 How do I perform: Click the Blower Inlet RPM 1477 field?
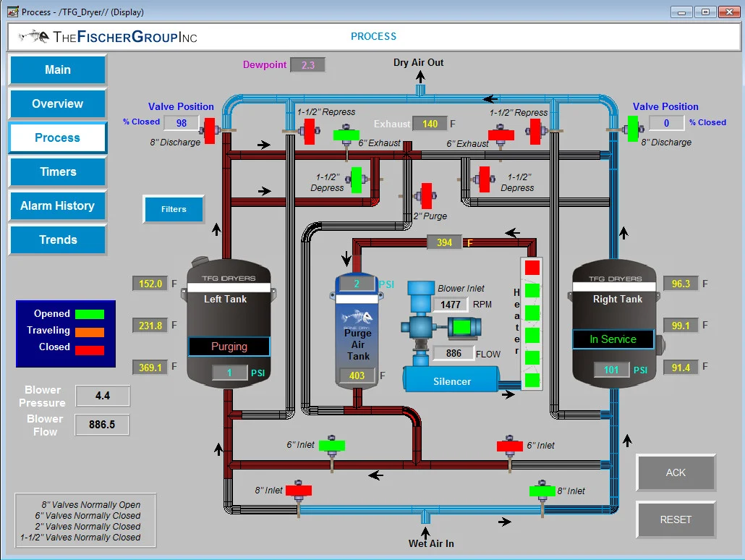point(451,305)
